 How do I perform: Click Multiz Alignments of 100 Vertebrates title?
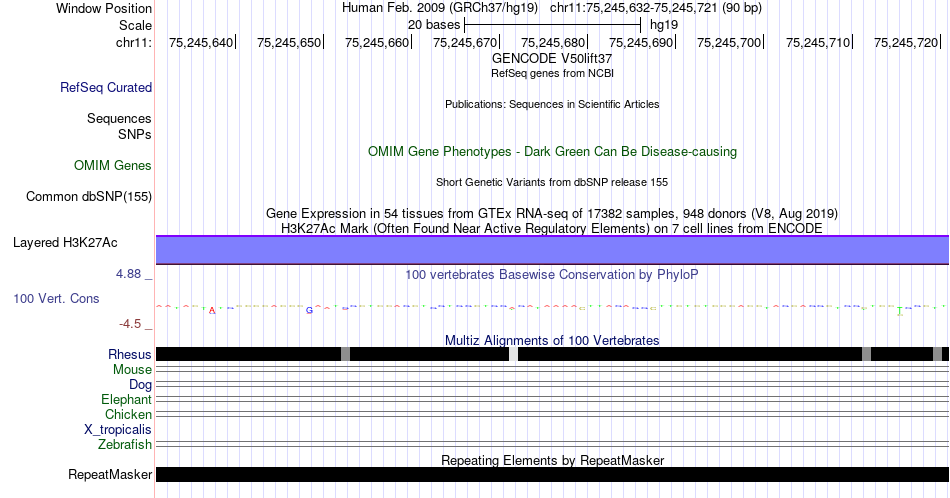tap(552, 340)
